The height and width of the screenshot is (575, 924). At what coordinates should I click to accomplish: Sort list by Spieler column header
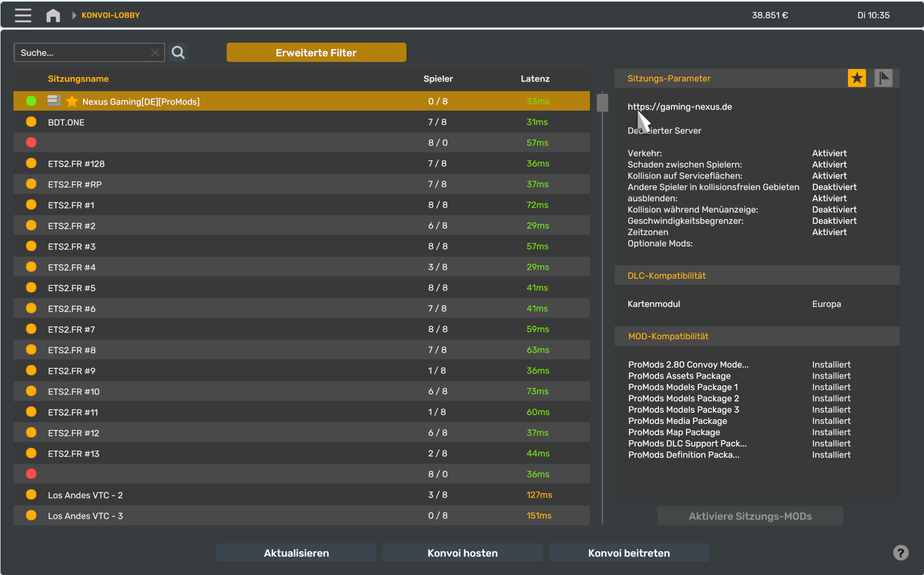[x=438, y=79]
